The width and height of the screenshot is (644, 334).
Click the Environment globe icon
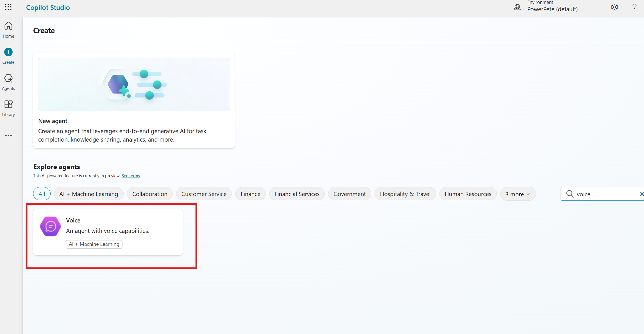tap(517, 7)
